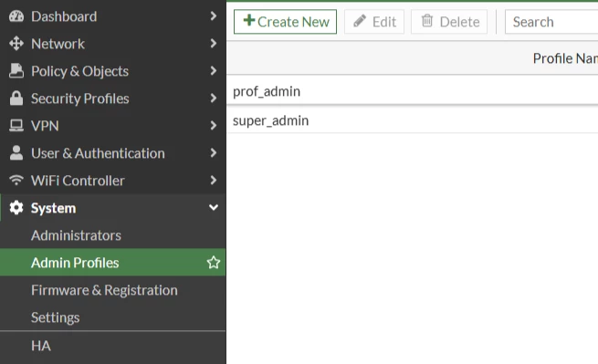Click the Policy & Objects icon
The image size is (598, 364).
click(x=16, y=71)
